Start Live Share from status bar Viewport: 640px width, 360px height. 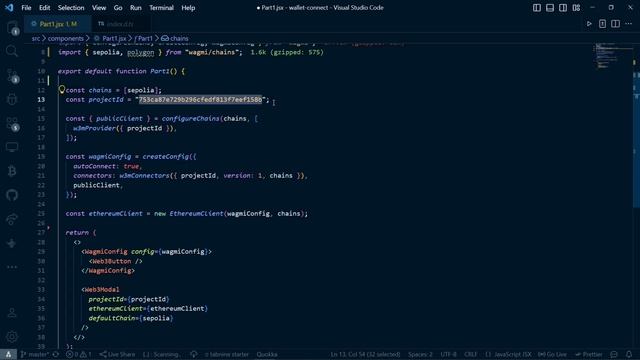pyautogui.click(x=118, y=355)
